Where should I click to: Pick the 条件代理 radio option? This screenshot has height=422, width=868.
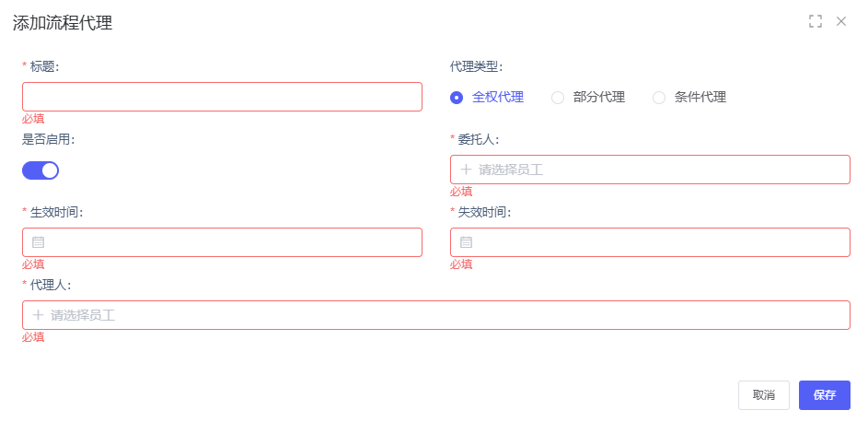tap(659, 98)
